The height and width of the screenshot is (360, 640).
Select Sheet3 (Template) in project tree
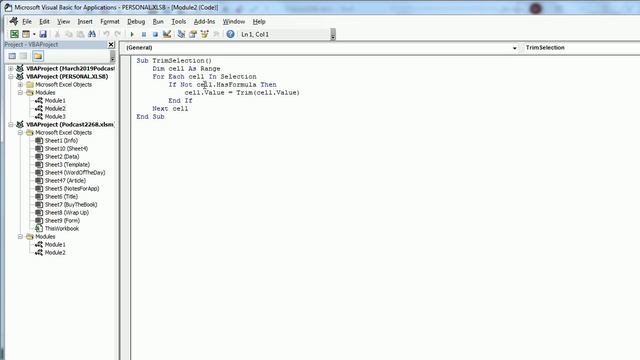[67, 164]
